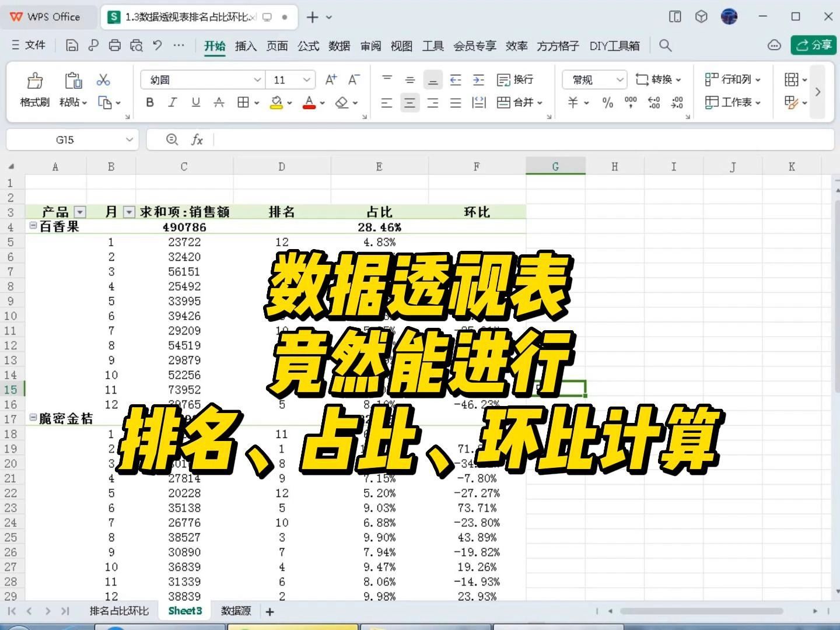Switch to the 数据 ribbon tab
This screenshot has width=840, height=630.
pos(339,45)
